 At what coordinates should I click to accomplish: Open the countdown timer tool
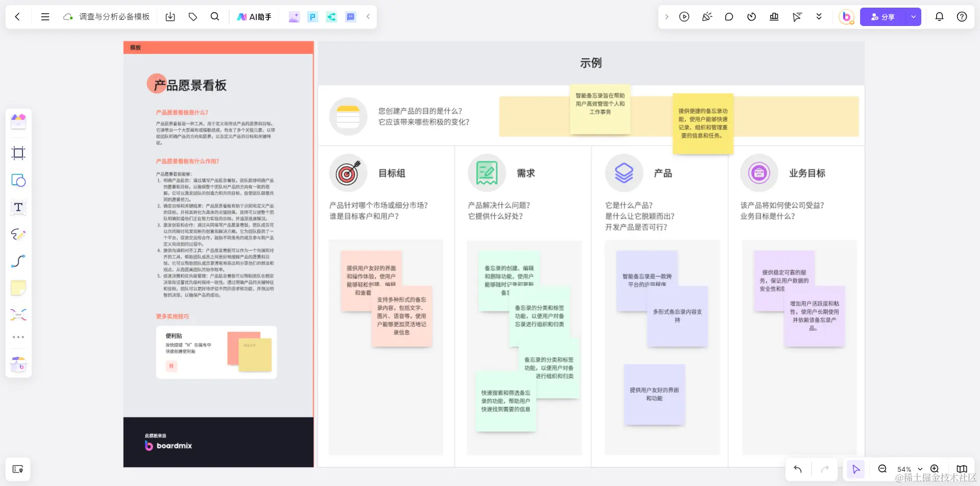tap(751, 16)
